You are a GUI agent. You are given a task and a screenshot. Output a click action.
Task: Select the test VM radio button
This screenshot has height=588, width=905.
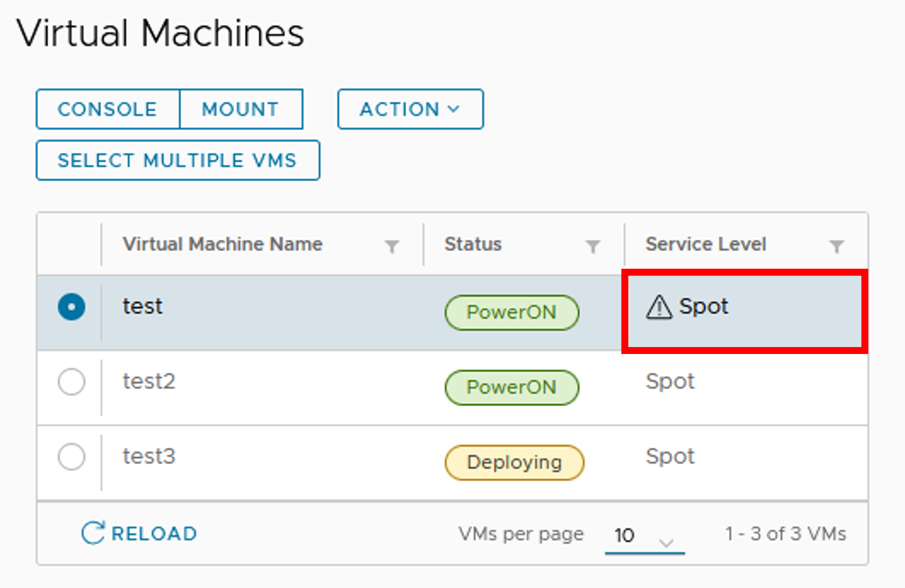tap(71, 307)
